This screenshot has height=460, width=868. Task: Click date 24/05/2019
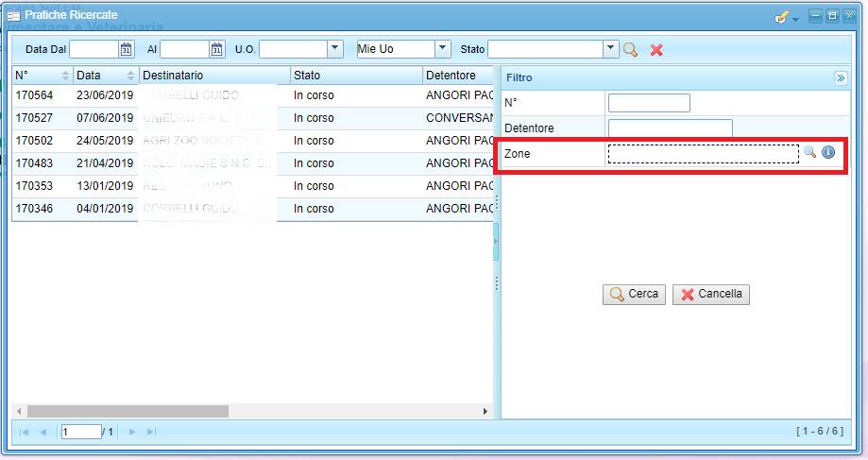[x=105, y=141]
